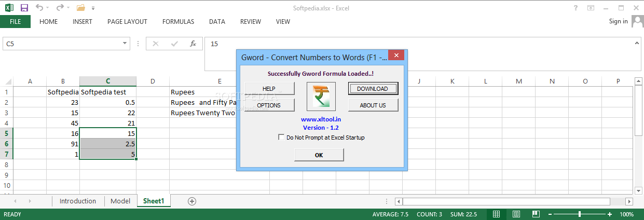Zoom out with minus button
644x220 pixels.
tap(549, 214)
